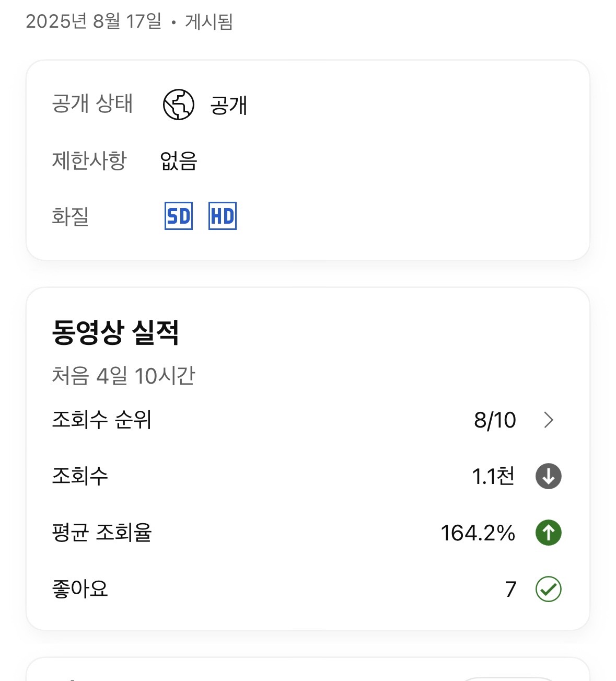Tap the 없음 restrictions value
616x681 pixels.
click(179, 160)
